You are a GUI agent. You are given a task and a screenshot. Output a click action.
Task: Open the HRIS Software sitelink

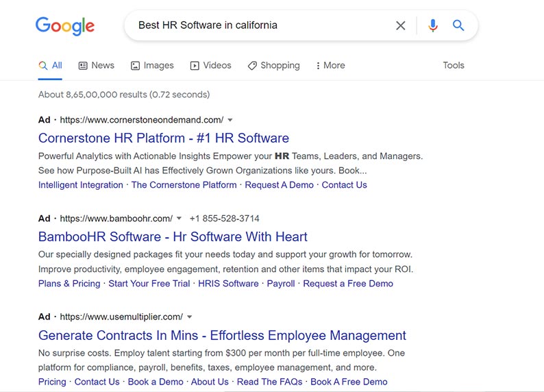point(228,284)
